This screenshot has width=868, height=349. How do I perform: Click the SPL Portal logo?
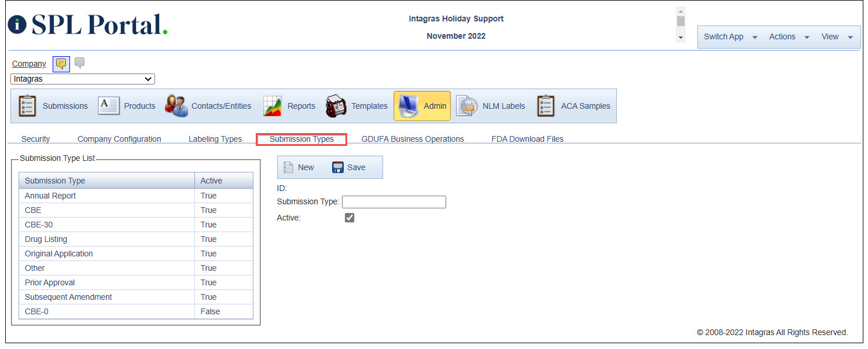pyautogui.click(x=88, y=25)
